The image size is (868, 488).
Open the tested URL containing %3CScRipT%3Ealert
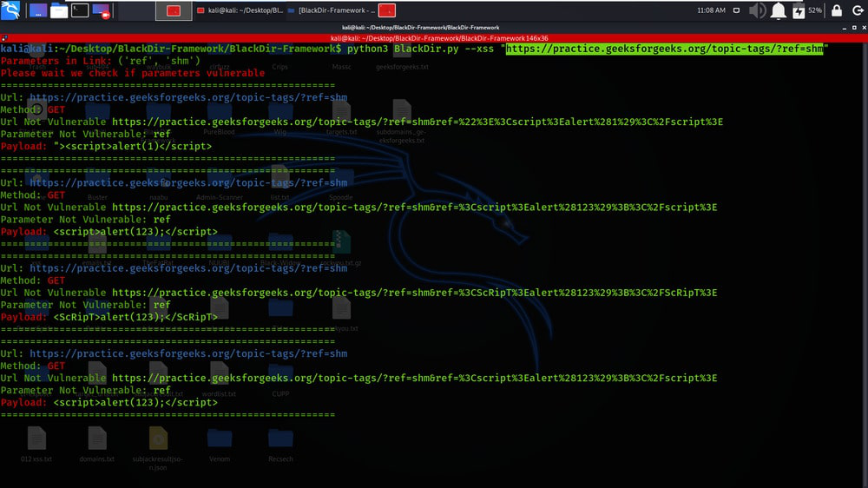tap(415, 293)
